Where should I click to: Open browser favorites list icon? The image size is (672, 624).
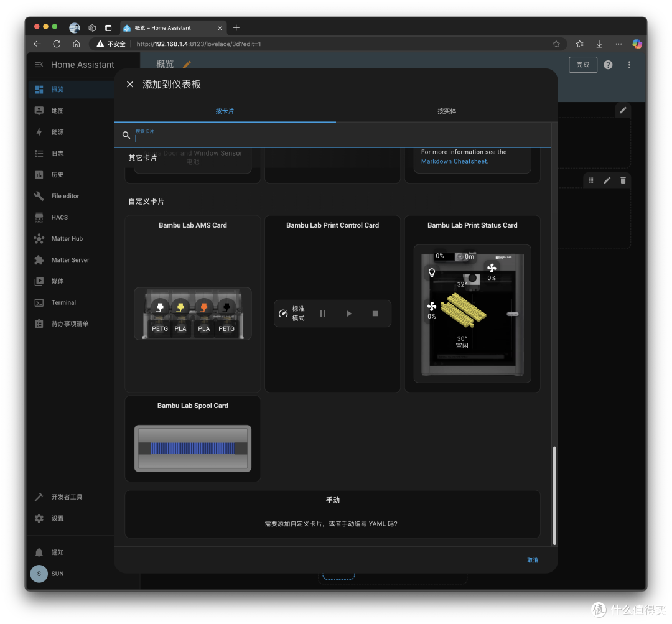(x=580, y=44)
